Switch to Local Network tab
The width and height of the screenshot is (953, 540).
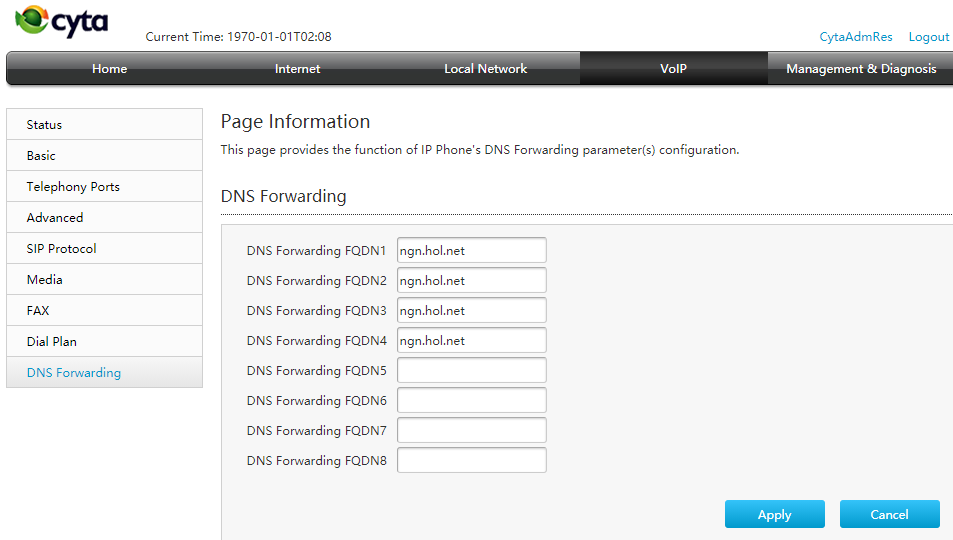pos(486,69)
